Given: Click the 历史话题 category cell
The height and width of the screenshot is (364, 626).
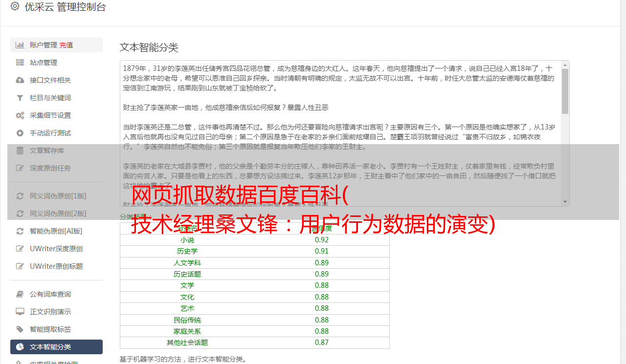Looking at the screenshot, I should [x=187, y=274].
